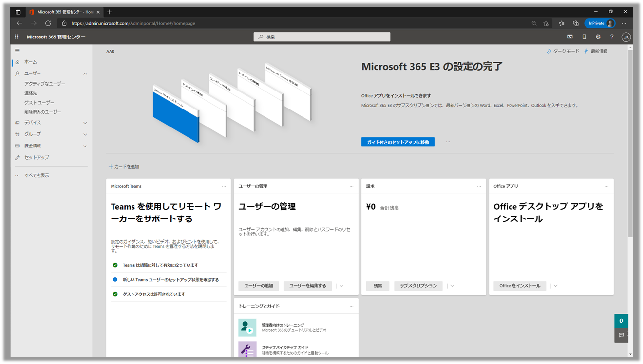The height and width of the screenshot is (364, 643).
Task: Open the dropdown next to サブスクリプション
Action: 452,286
